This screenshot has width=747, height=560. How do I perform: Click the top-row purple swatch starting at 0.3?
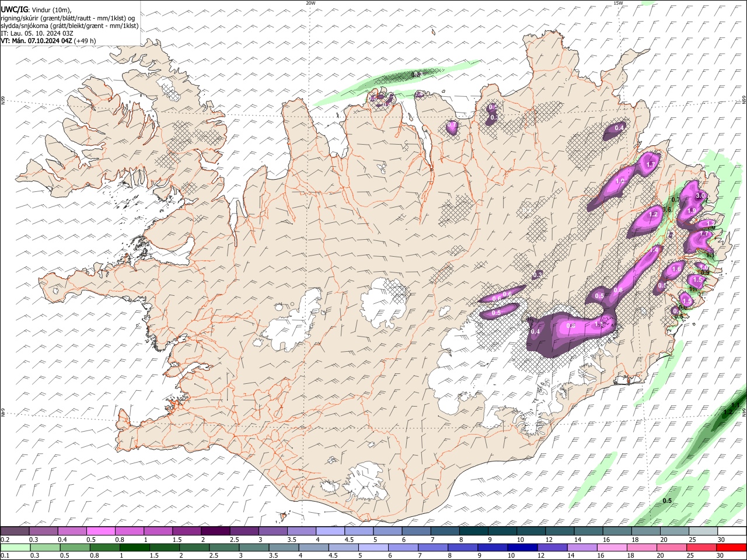coord(43,531)
